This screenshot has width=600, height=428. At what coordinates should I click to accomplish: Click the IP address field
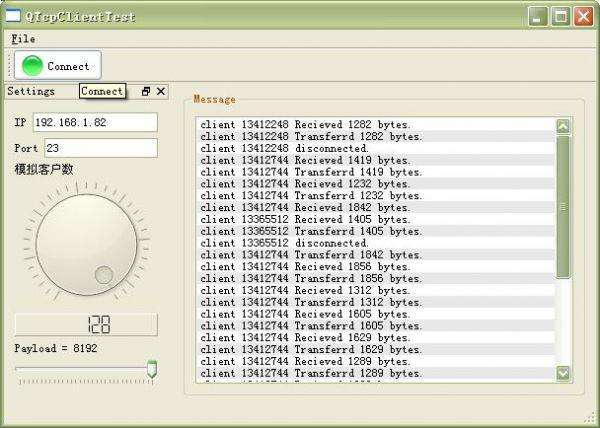pos(95,122)
